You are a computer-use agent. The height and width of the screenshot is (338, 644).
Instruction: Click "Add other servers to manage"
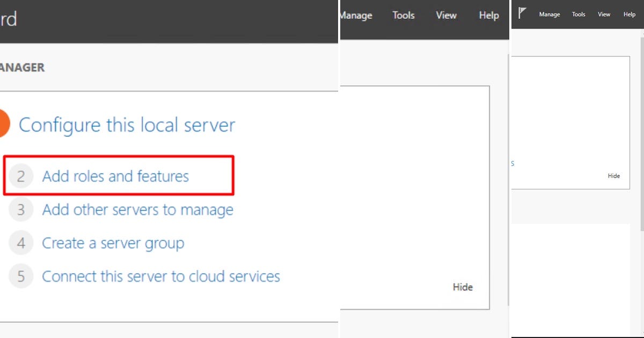click(x=137, y=209)
